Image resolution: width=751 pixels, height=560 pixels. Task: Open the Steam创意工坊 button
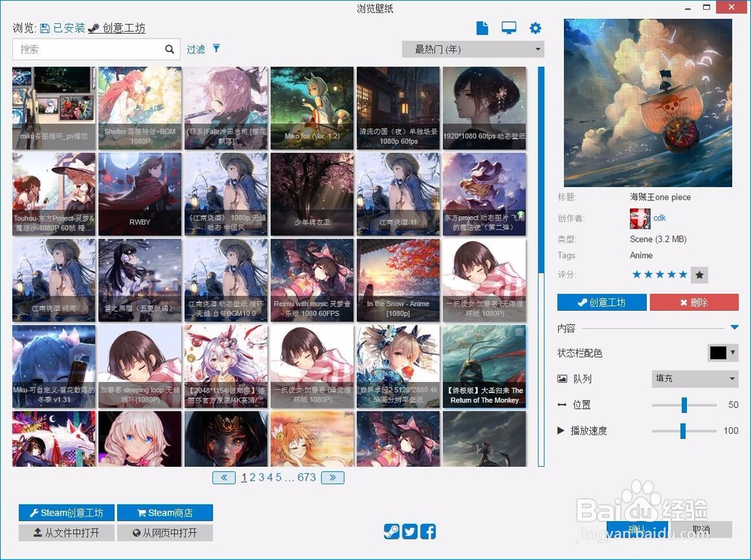point(67,513)
